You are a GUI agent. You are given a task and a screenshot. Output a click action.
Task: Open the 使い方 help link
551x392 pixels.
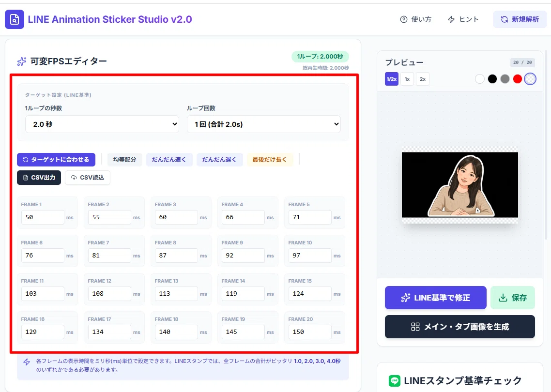(x=416, y=19)
